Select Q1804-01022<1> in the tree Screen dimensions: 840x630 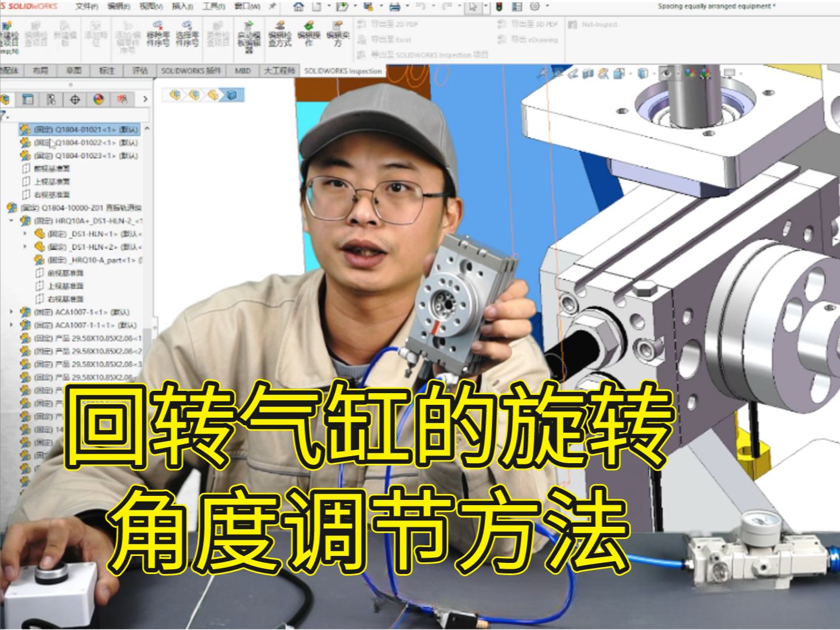point(80,142)
